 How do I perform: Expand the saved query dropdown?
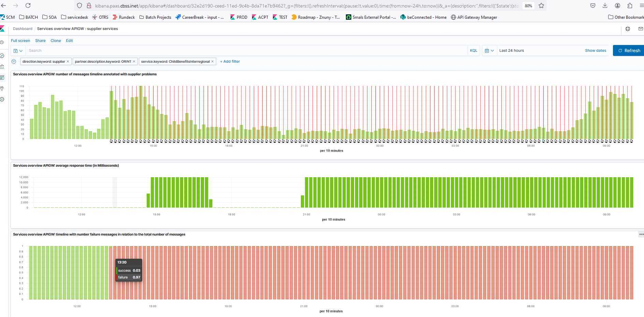point(18,51)
